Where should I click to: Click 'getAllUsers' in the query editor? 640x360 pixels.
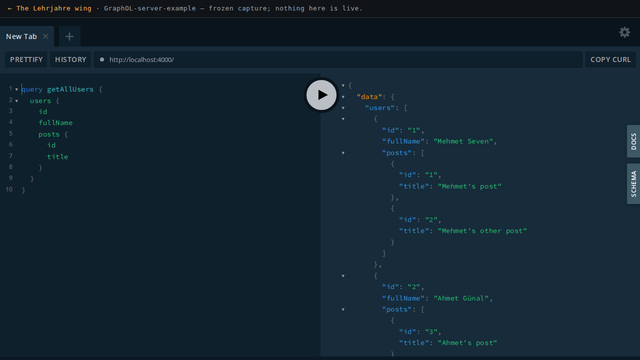70,89
